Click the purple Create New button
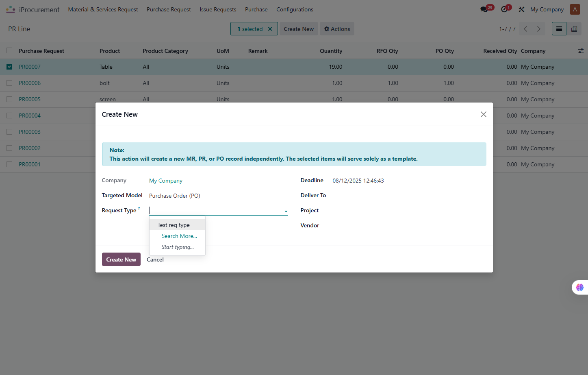Image resolution: width=588 pixels, height=375 pixels. (121, 259)
